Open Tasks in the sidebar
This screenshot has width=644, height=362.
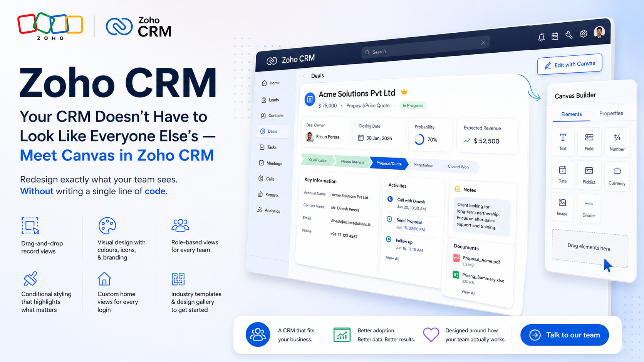coord(268,147)
